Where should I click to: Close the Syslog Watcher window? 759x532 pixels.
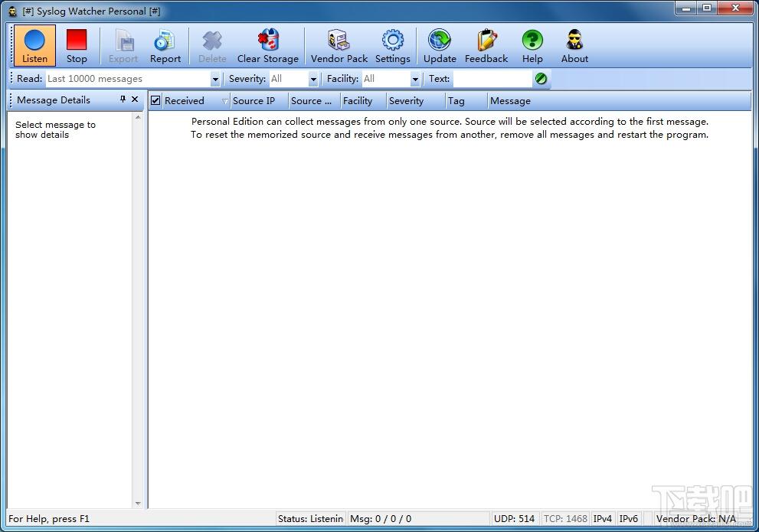(735, 8)
